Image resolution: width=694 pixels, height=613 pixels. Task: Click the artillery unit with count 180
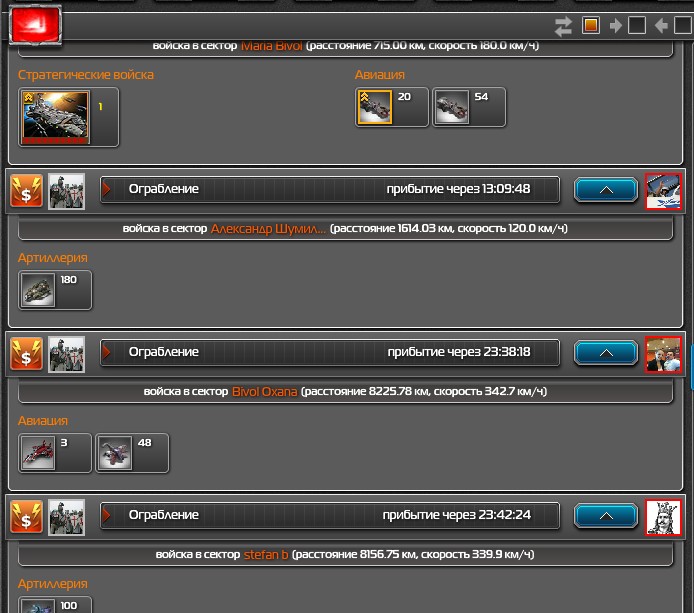click(55, 290)
